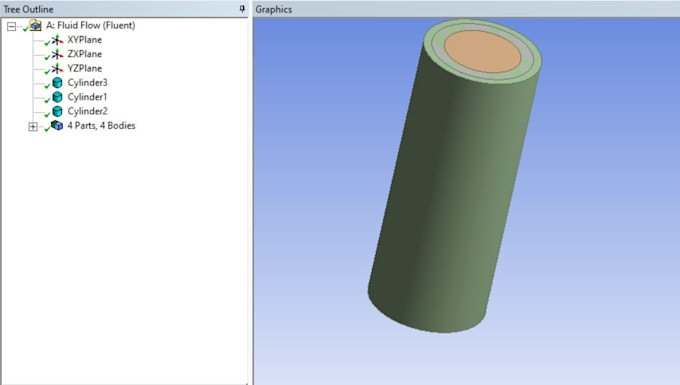Screen dimensions: 680x385
Task: Click the 4 Parts, 4 Bodies icon
Action: pyautogui.click(x=57, y=125)
